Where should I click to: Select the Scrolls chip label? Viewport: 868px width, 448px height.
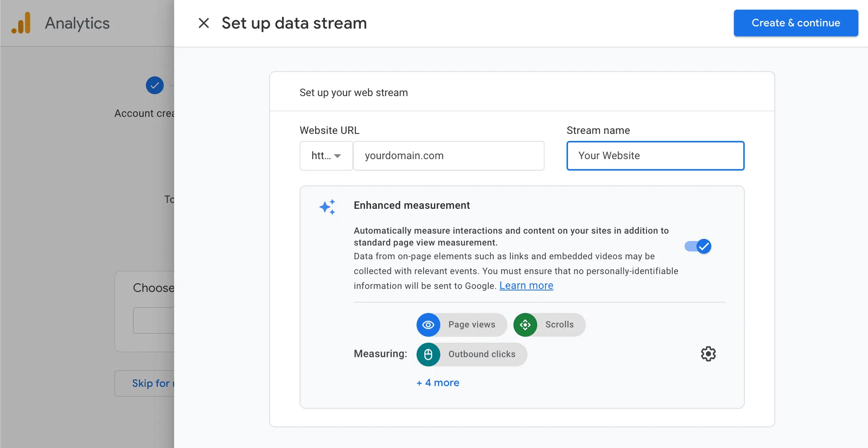tap(559, 325)
